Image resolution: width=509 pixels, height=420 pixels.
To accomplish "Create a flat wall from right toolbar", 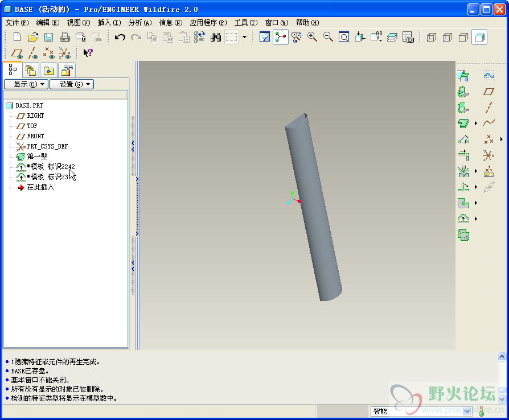I will click(x=463, y=92).
